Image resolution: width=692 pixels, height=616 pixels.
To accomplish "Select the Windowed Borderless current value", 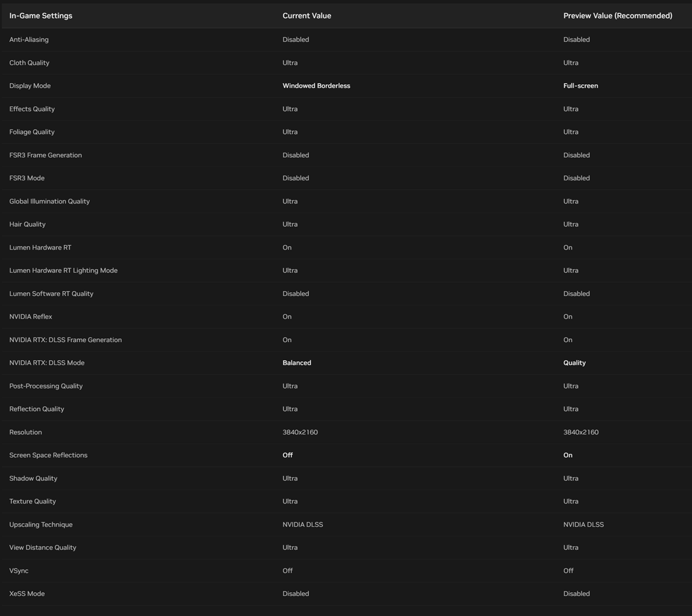I will 316,86.
